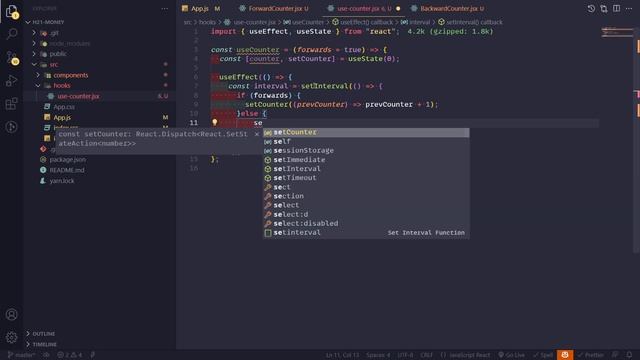Collapse the src folder
The width and height of the screenshot is (640, 360).
pyautogui.click(x=53, y=64)
